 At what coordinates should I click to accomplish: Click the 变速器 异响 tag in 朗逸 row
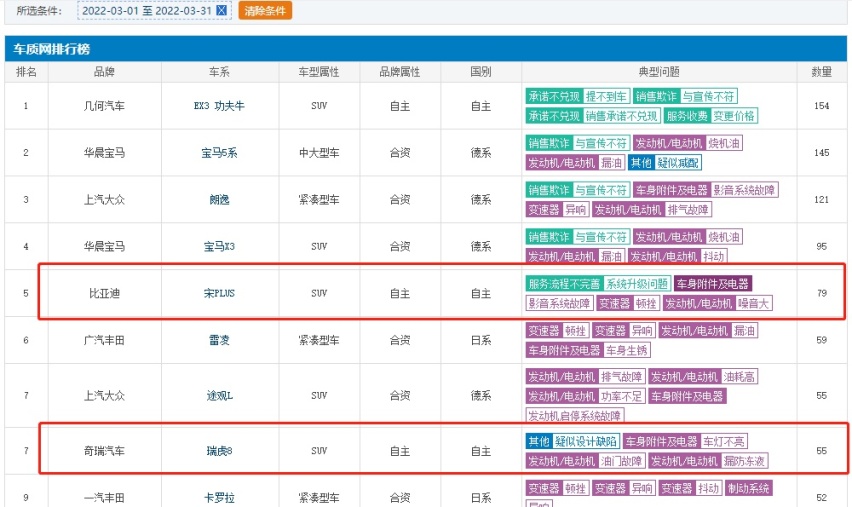point(557,209)
